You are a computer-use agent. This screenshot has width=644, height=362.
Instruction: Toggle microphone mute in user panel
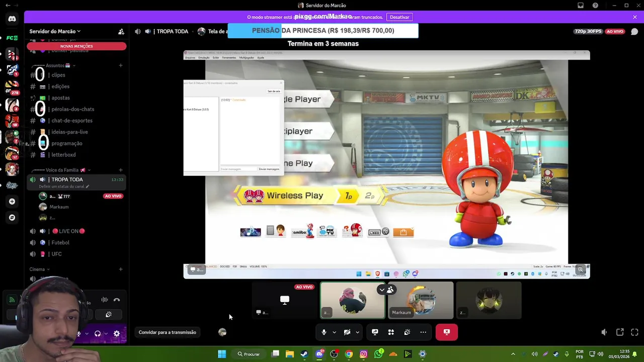coord(78,333)
